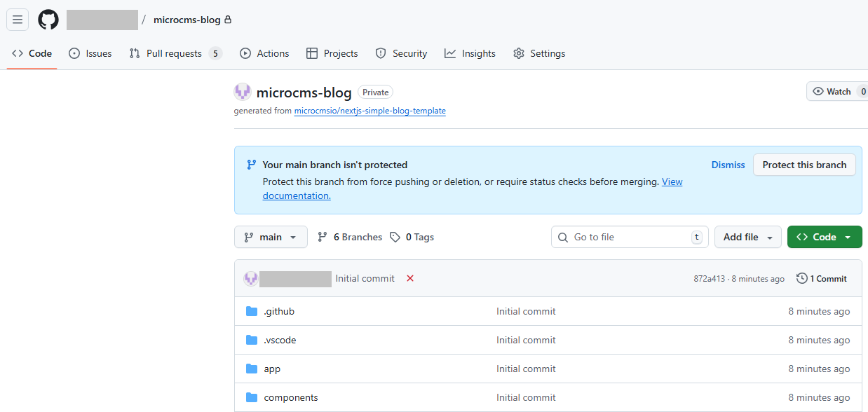868x412 pixels.
Task: Click the lock icon beside the repo name
Action: tap(227, 20)
